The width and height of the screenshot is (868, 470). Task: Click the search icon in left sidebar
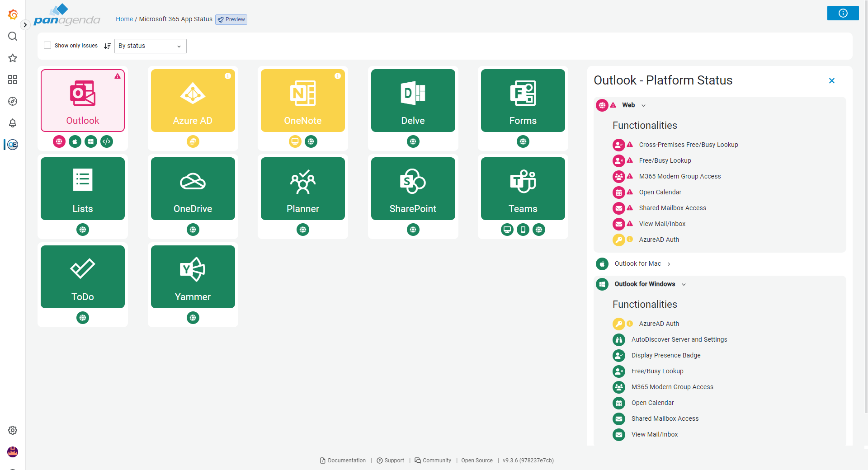(13, 36)
